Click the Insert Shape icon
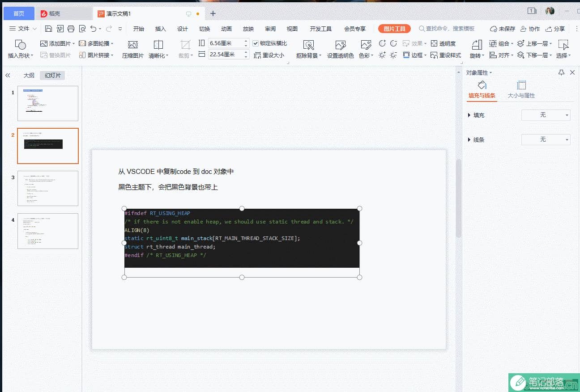 pos(20,45)
